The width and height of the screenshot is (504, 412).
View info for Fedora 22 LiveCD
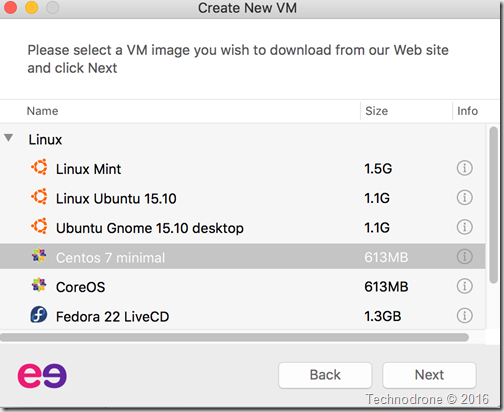(x=464, y=315)
